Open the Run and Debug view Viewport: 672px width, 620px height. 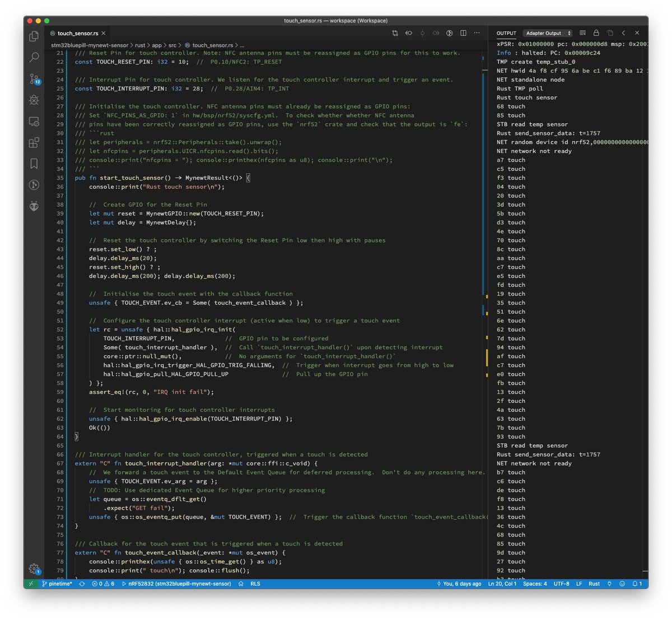pos(34,100)
